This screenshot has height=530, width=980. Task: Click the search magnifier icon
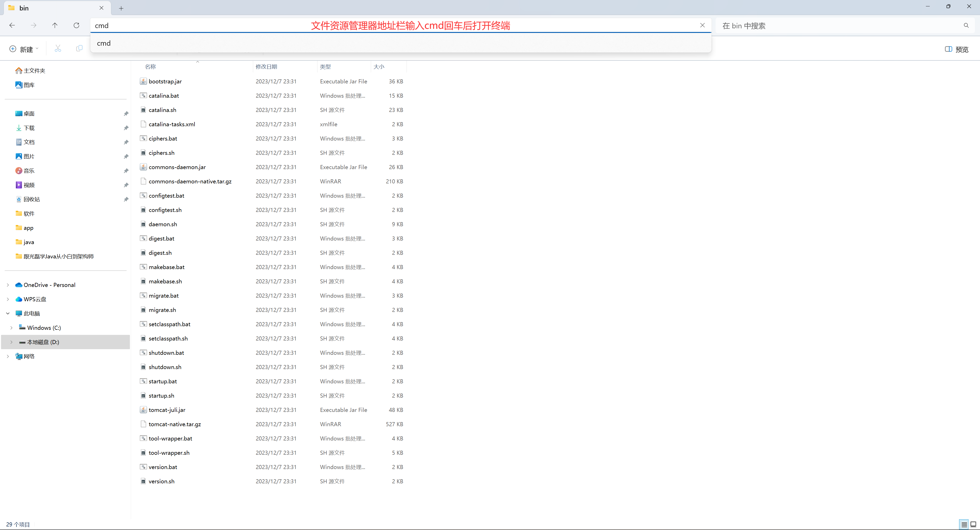pyautogui.click(x=966, y=26)
